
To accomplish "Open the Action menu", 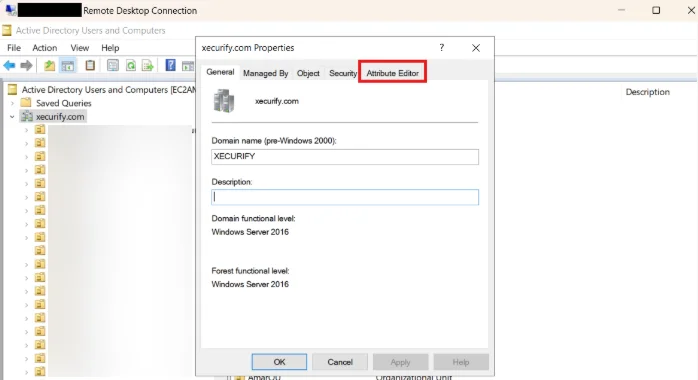I will (x=45, y=48).
